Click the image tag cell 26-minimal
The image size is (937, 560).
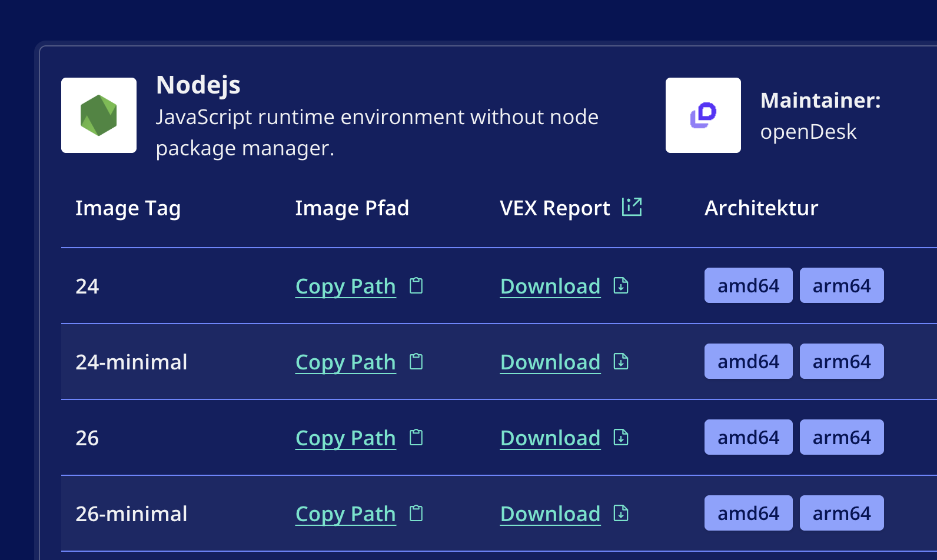tap(131, 514)
